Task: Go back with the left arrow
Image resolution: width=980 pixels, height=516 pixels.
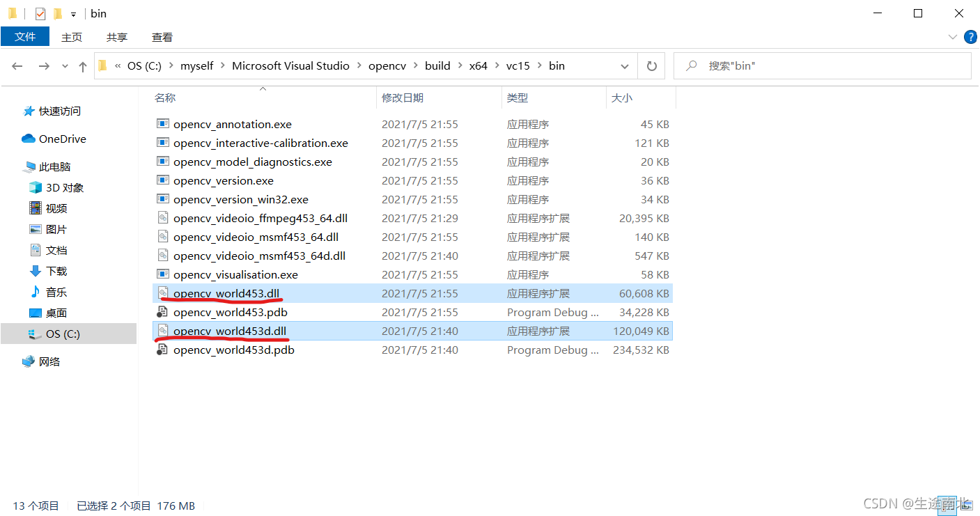Action: pyautogui.click(x=17, y=65)
